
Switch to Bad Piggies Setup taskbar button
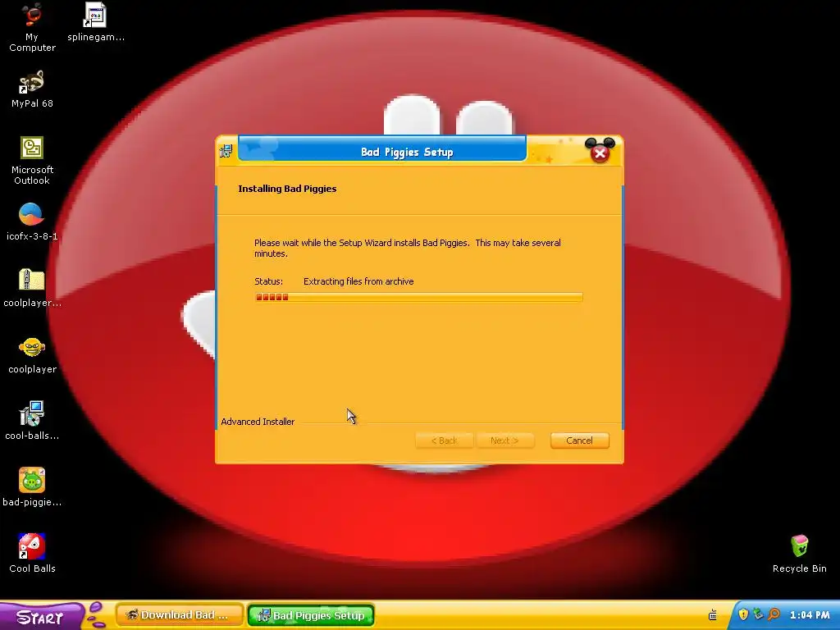(x=311, y=615)
